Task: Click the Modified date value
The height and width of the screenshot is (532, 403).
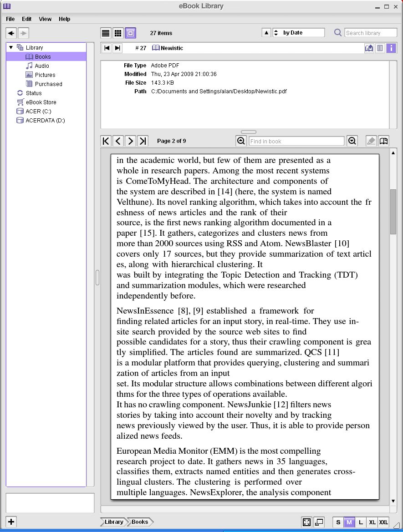Action: pyautogui.click(x=184, y=74)
